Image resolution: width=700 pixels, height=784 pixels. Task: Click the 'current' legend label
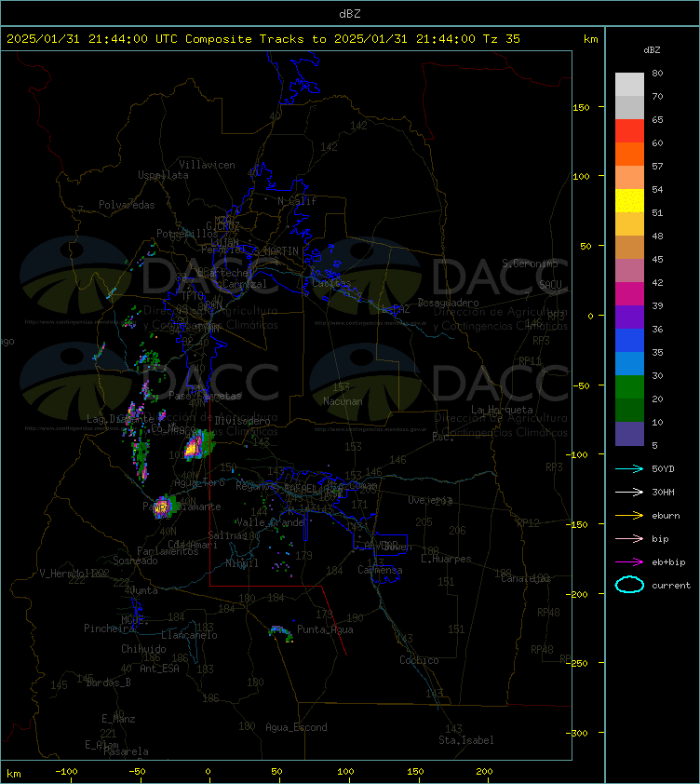(x=671, y=586)
